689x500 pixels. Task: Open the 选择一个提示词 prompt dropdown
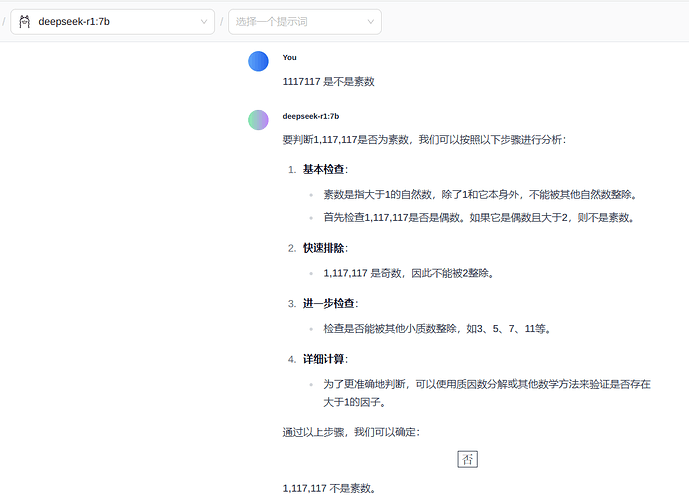pyautogui.click(x=305, y=22)
